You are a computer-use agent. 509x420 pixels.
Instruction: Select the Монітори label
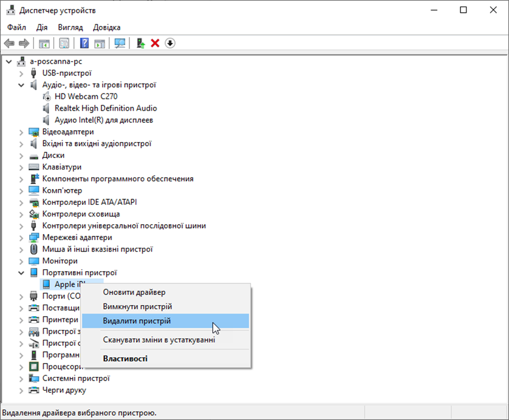click(60, 261)
